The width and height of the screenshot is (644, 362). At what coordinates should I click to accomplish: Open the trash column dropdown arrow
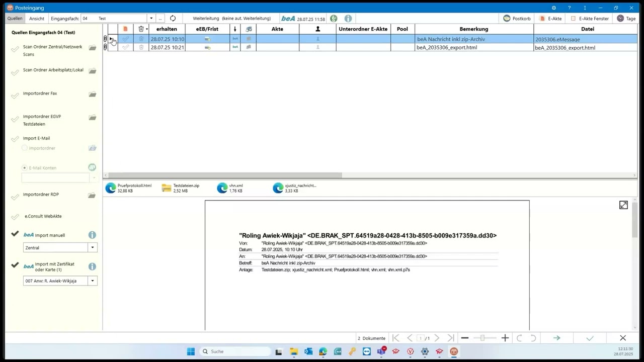147,29
